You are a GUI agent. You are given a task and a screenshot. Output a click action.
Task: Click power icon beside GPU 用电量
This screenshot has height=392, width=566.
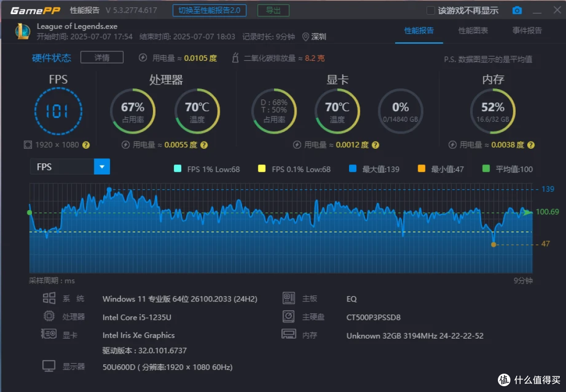tap(297, 145)
